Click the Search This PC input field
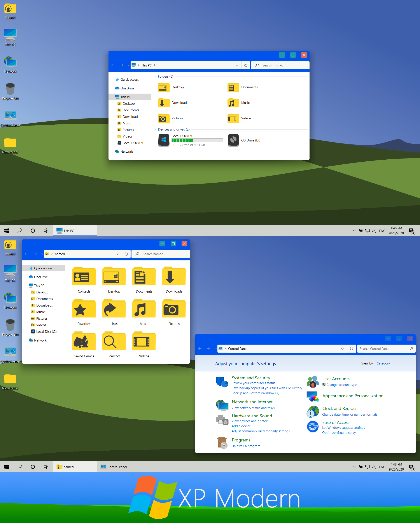 (x=283, y=65)
